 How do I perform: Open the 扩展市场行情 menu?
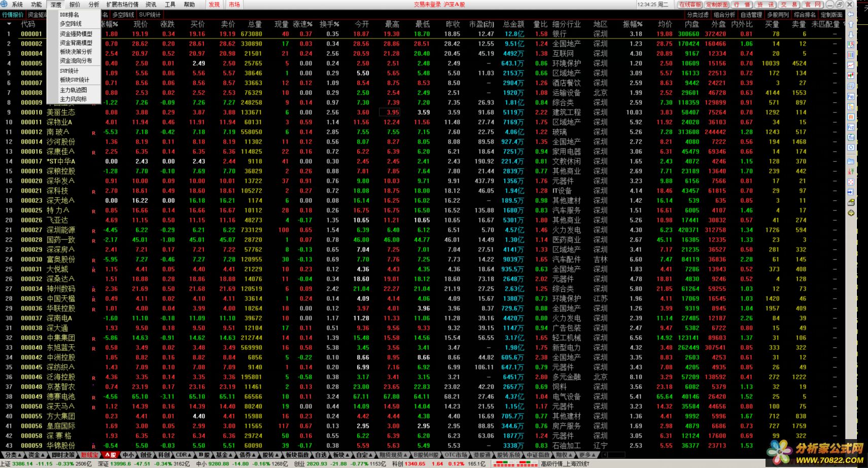click(122, 5)
